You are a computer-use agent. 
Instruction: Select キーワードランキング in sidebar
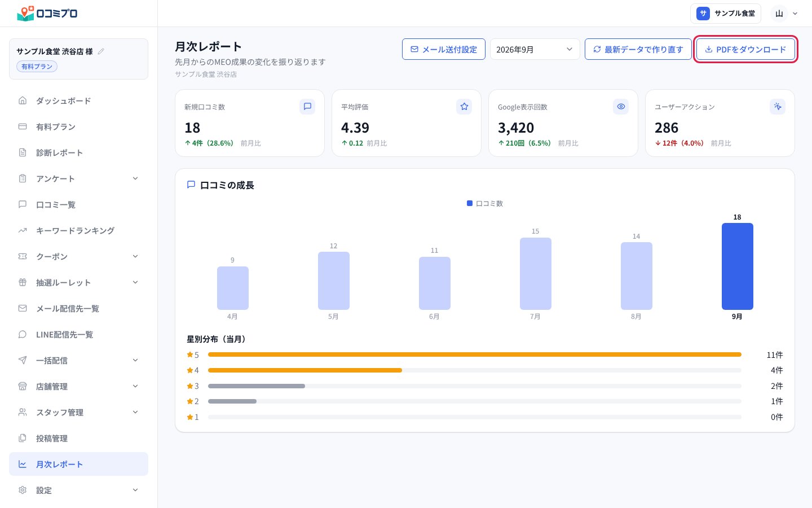(78, 230)
